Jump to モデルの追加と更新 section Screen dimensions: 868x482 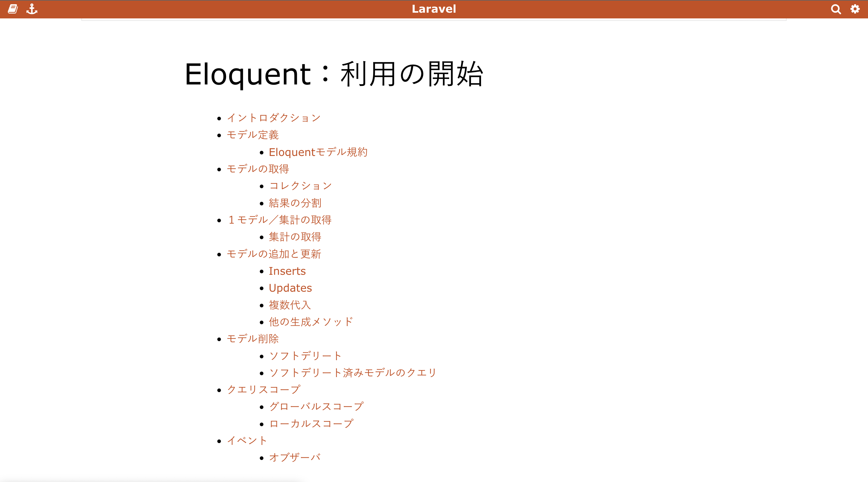(x=274, y=254)
